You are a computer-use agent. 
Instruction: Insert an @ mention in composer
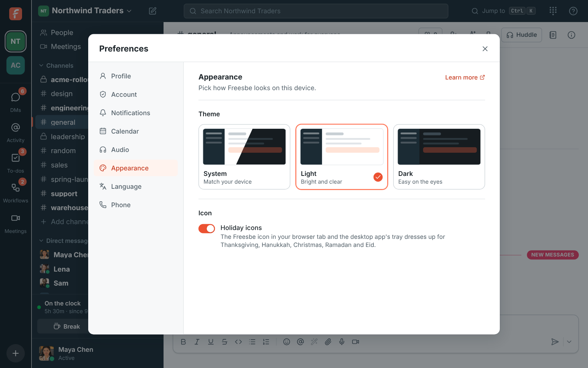(x=300, y=342)
